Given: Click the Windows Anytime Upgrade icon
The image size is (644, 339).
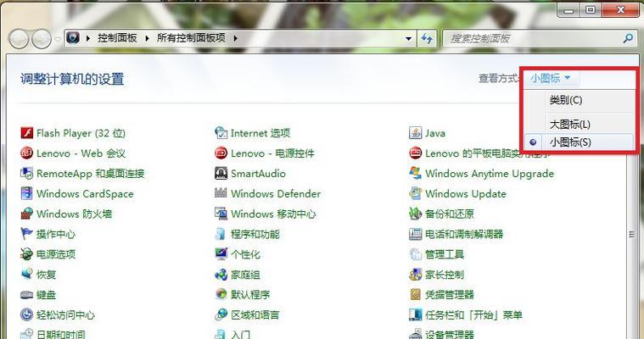Looking at the screenshot, I should 415,173.
